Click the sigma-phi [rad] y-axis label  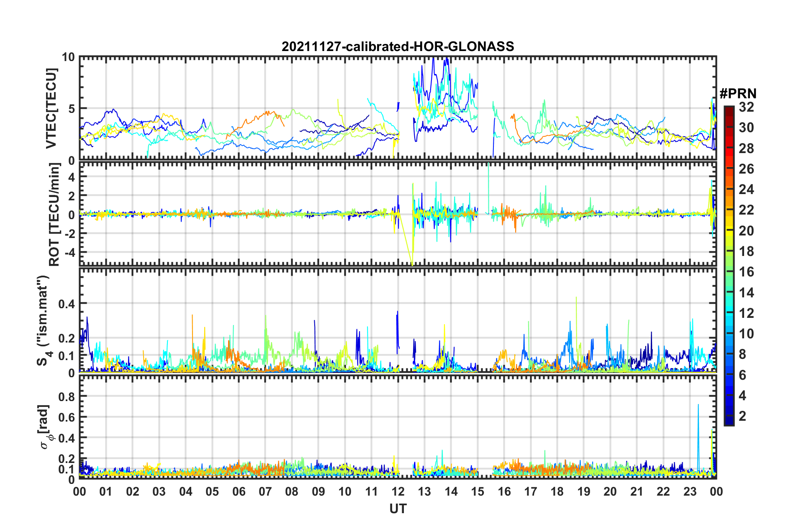point(45,427)
